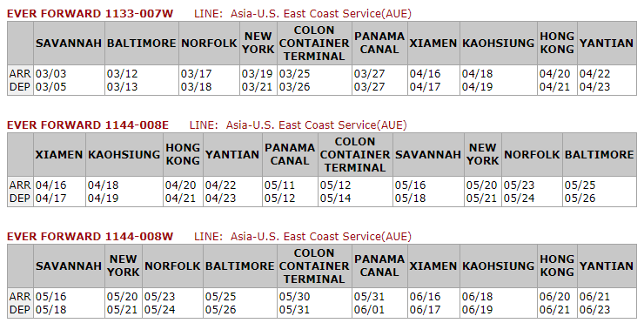The image size is (644, 323).
Task: Select the SAVANNAH header in first table
Action: click(x=69, y=44)
